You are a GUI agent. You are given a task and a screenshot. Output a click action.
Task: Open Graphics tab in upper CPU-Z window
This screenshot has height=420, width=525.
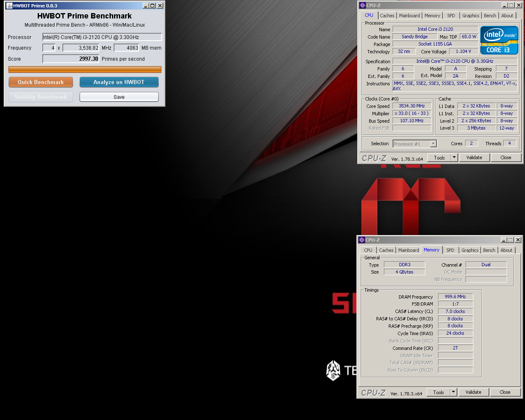click(470, 16)
